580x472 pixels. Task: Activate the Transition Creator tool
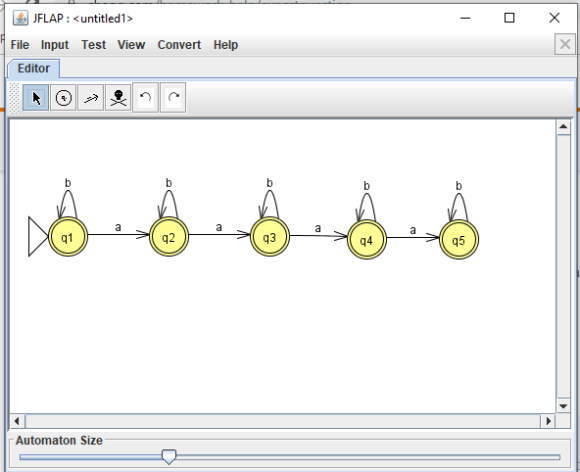(x=91, y=98)
